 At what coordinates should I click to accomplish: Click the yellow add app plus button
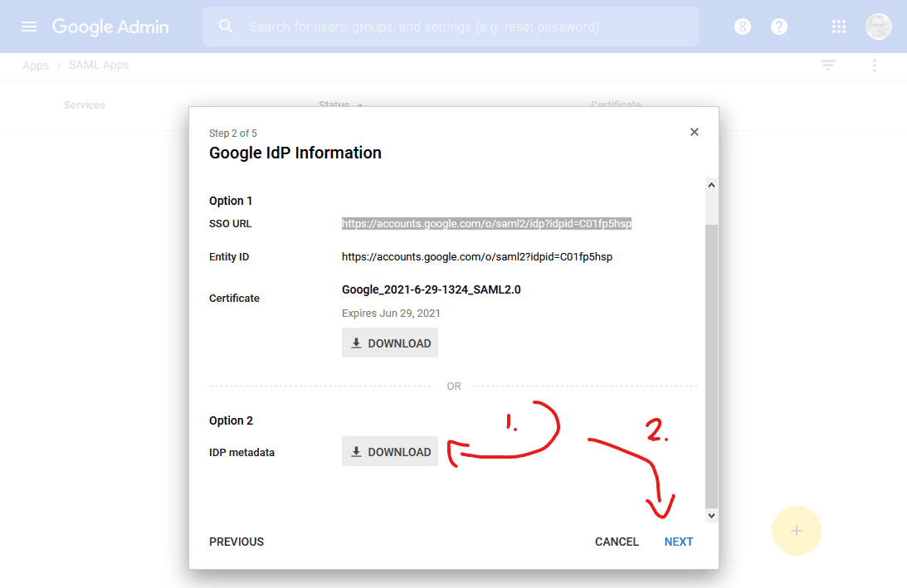(796, 531)
